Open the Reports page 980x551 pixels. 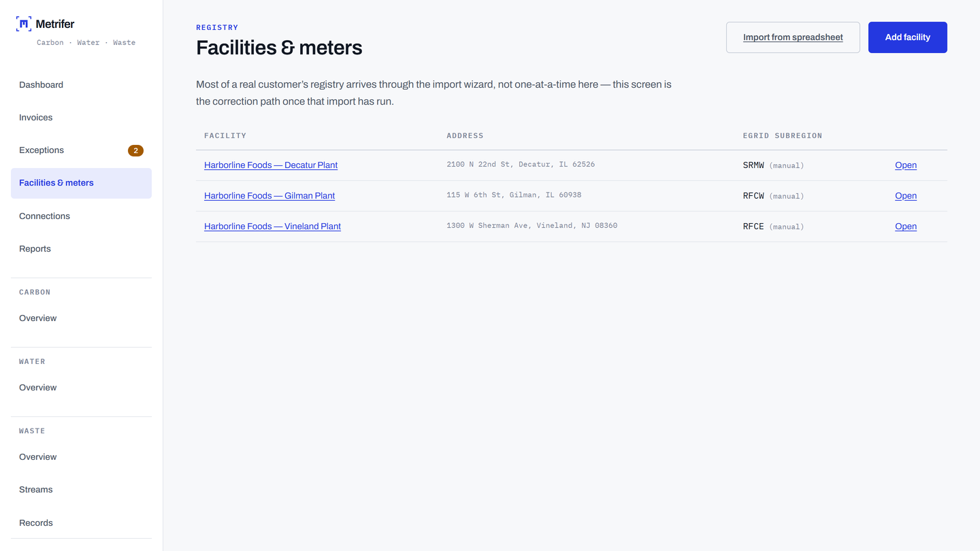[x=81, y=249]
